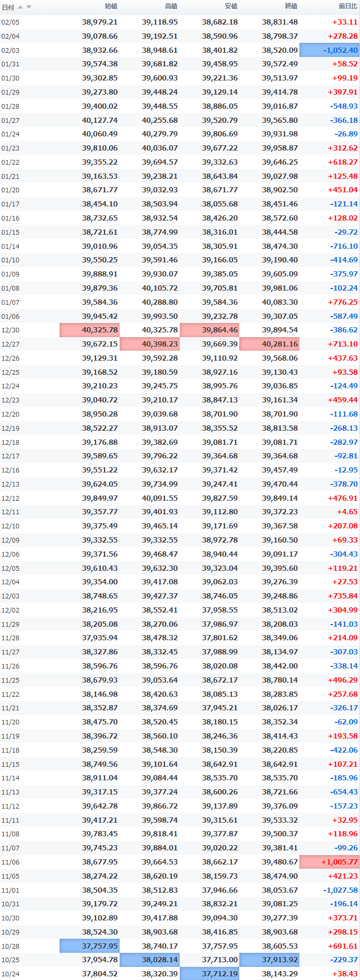Screen dimensions: 360x980
Task: Click the close price 39,130.43
Action: point(280,372)
